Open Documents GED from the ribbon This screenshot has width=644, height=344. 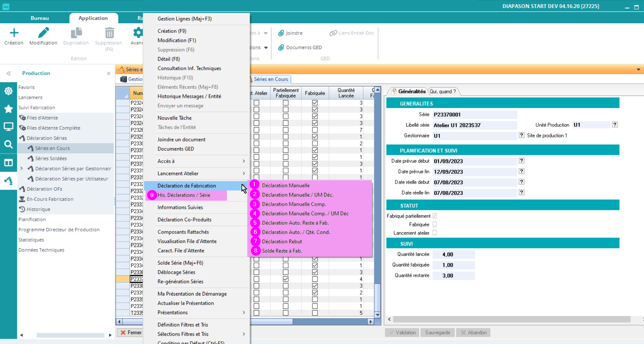pos(300,47)
